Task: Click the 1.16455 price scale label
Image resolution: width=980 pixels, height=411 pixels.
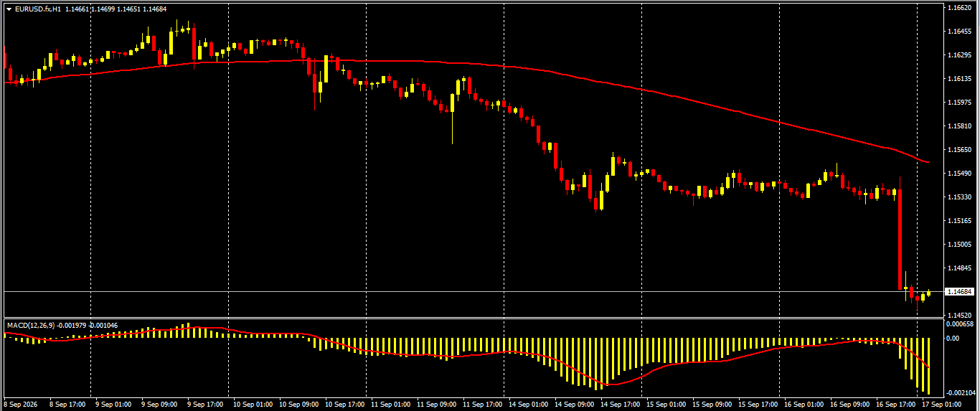Action: (x=959, y=32)
